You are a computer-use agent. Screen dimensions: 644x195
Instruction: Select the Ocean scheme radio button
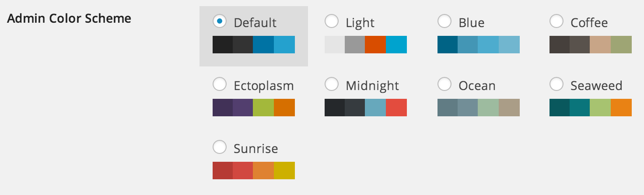(444, 84)
